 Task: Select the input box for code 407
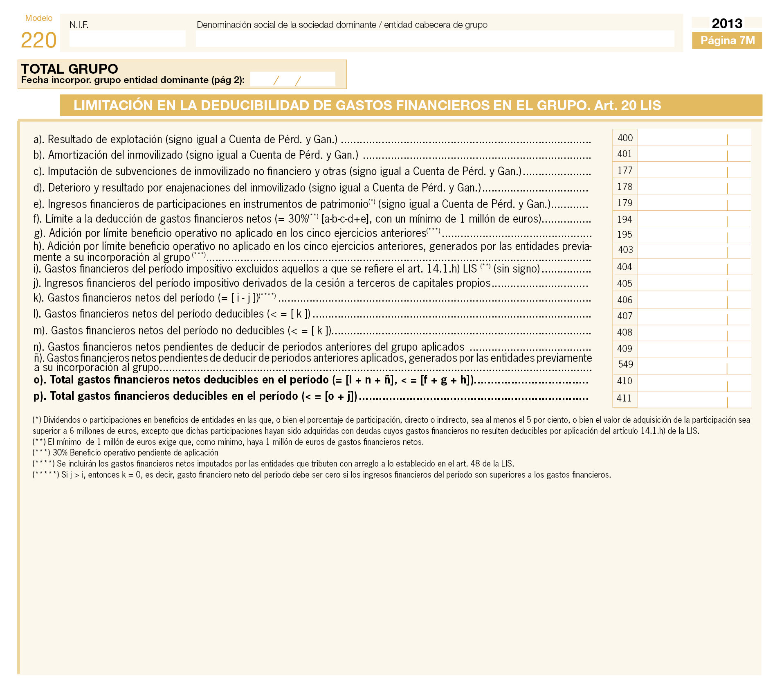tap(694, 317)
